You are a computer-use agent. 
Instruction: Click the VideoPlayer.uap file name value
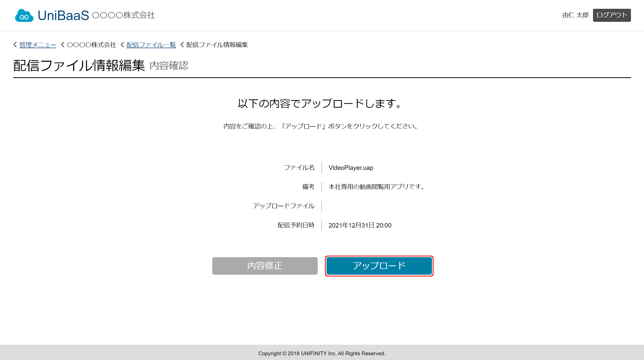coord(351,168)
